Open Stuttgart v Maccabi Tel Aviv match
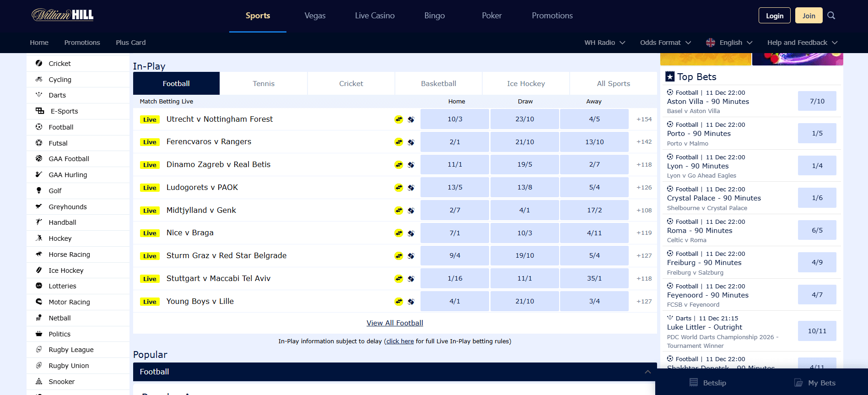Viewport: 868px width, 395px height. pos(218,278)
